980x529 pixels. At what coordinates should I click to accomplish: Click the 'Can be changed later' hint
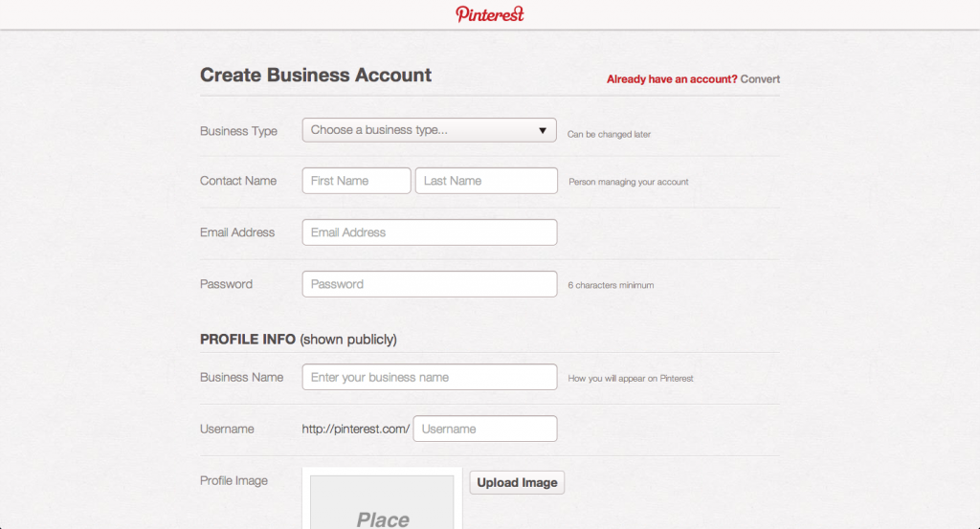(x=609, y=134)
